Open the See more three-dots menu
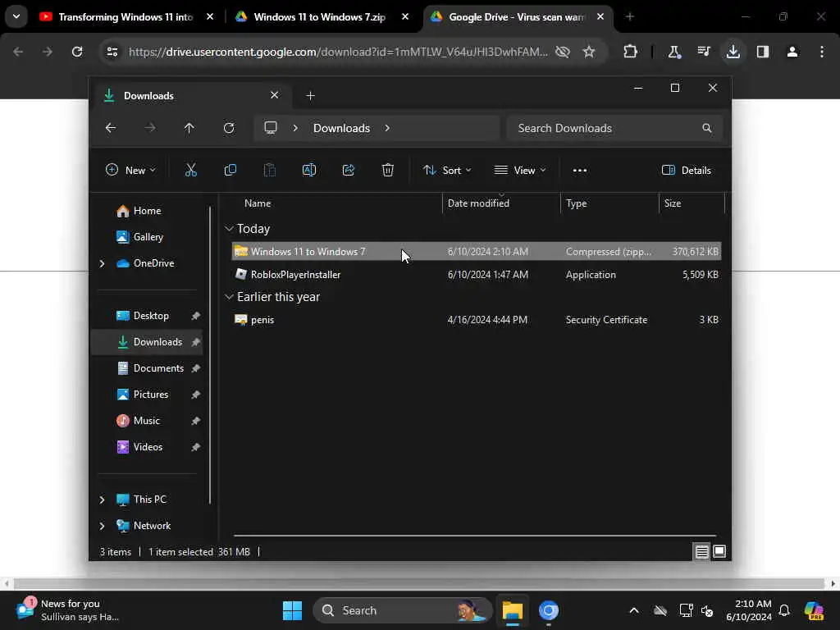Image resolution: width=840 pixels, height=630 pixels. (580, 171)
